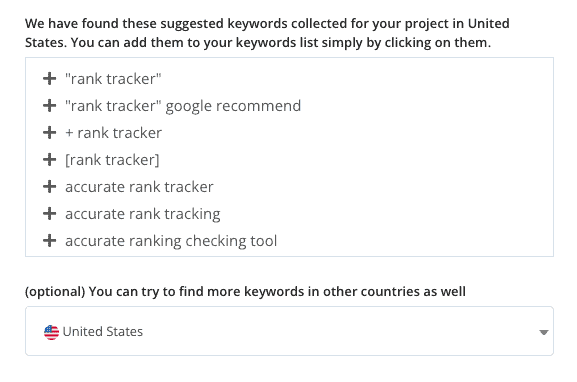Expand the country dropdown arrow
Screen dimensions: 577x382
[x=544, y=332]
